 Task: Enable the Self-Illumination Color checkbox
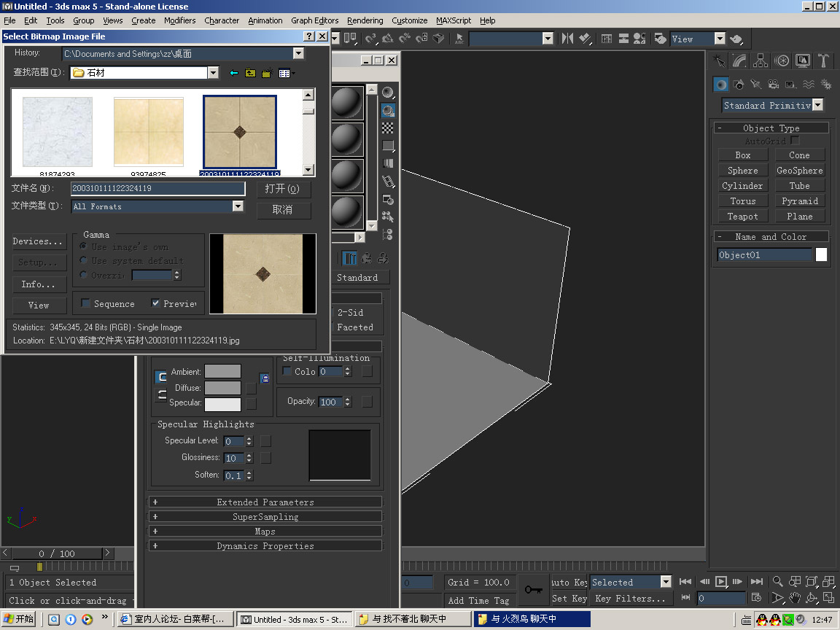tap(287, 370)
